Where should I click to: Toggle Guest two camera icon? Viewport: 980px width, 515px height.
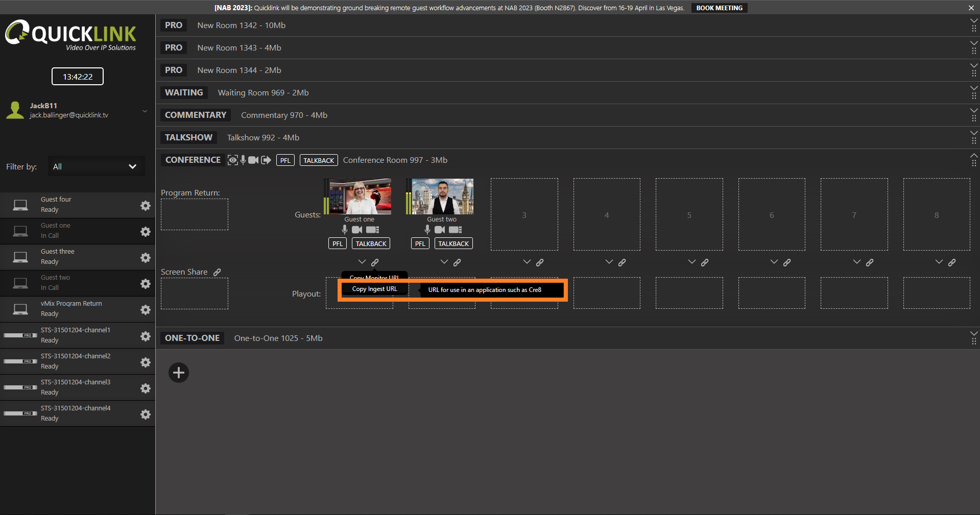440,230
